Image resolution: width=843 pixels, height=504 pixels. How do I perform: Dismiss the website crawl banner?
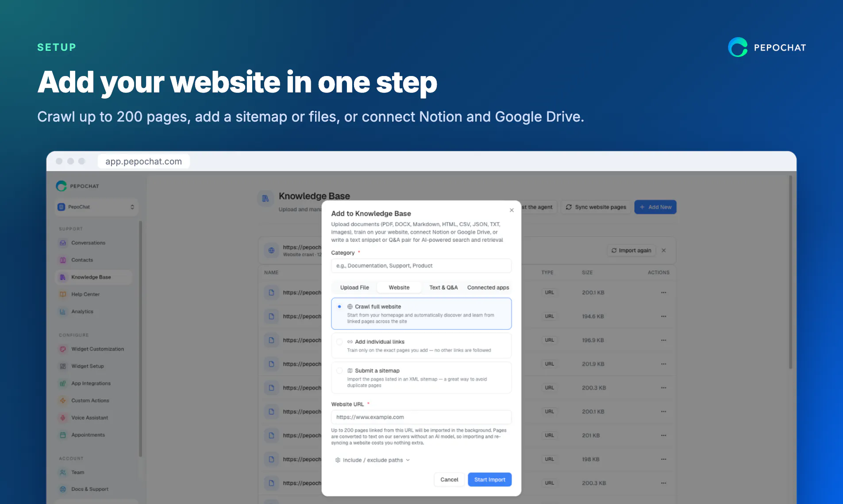point(664,251)
